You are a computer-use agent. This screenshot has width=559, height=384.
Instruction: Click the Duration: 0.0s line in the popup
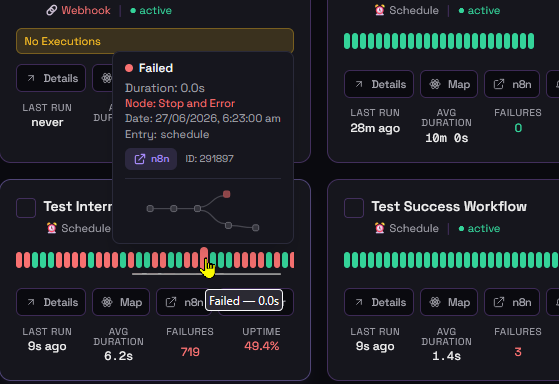click(165, 88)
